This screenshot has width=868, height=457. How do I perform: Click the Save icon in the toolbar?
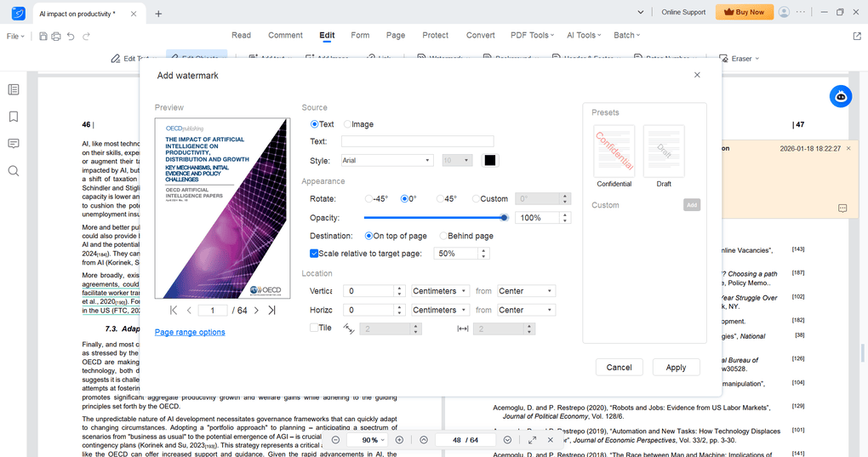click(43, 37)
